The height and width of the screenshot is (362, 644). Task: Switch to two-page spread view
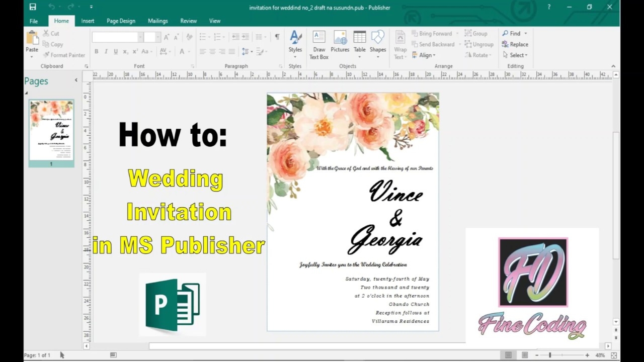[525, 355]
